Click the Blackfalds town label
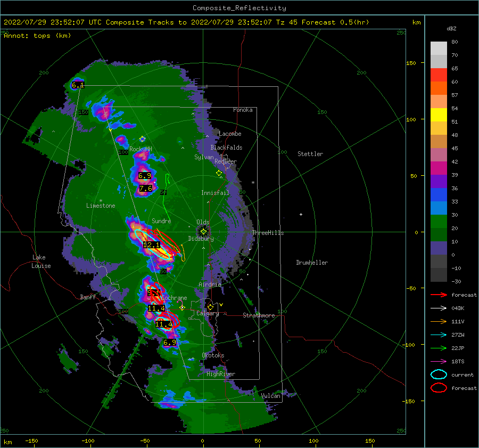 pos(226,148)
